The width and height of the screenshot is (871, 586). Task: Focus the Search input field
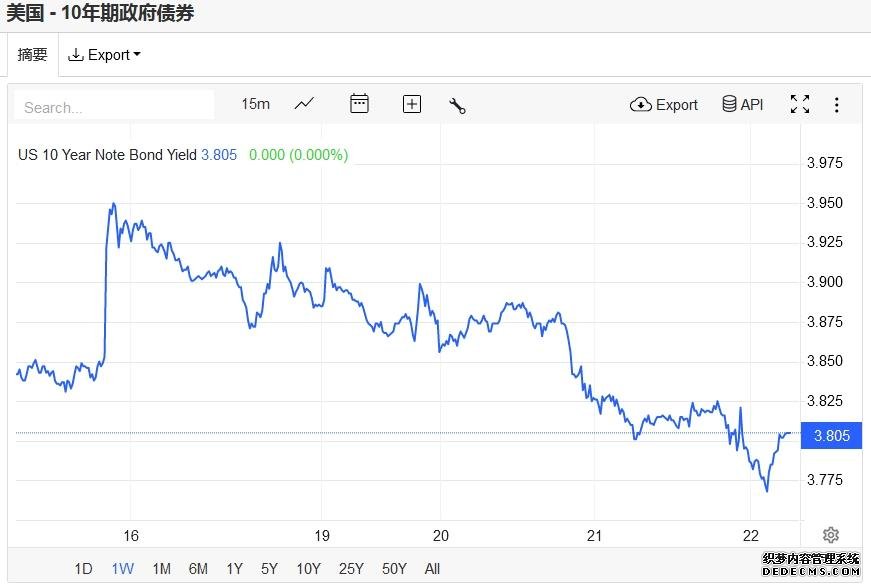pyautogui.click(x=114, y=107)
